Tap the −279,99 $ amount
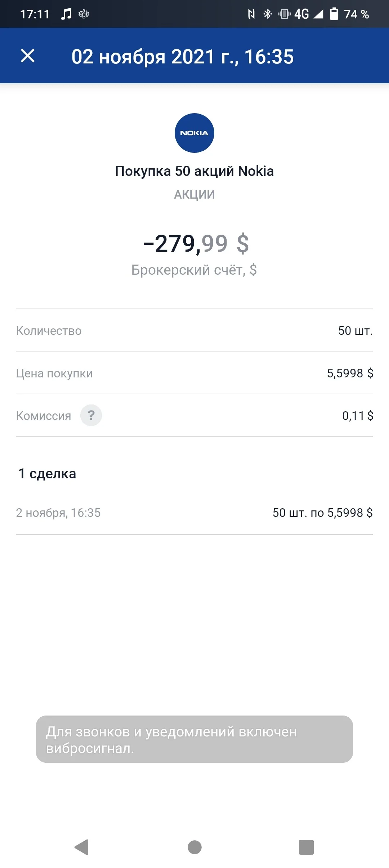Viewport: 389px width, 868px height. (196, 244)
